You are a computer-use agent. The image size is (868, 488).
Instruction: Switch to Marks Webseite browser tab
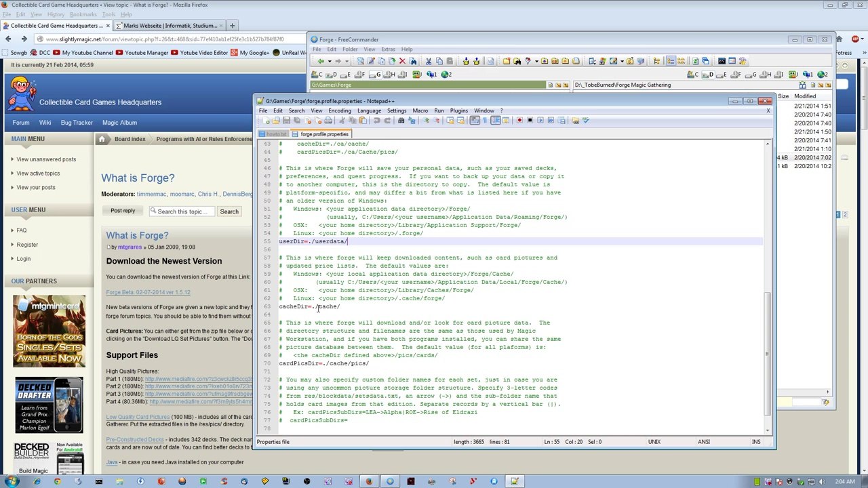(170, 26)
